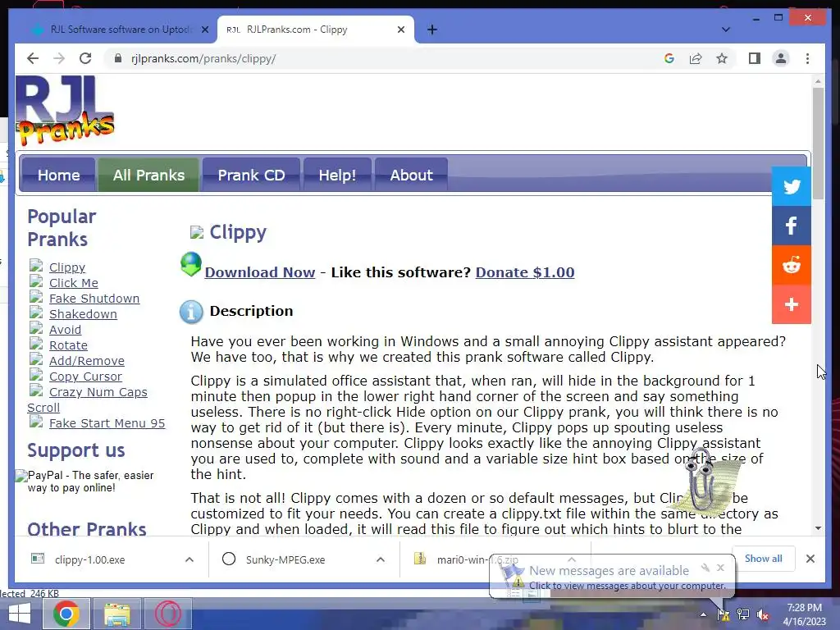This screenshot has height=630, width=840.
Task: Open the Home navigation item
Action: click(58, 176)
